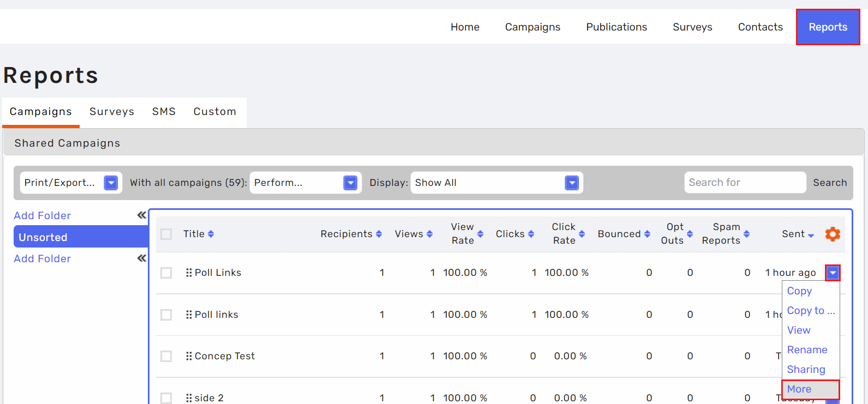The image size is (868, 404).
Task: Check the Concep Test row checkbox
Action: point(166,356)
